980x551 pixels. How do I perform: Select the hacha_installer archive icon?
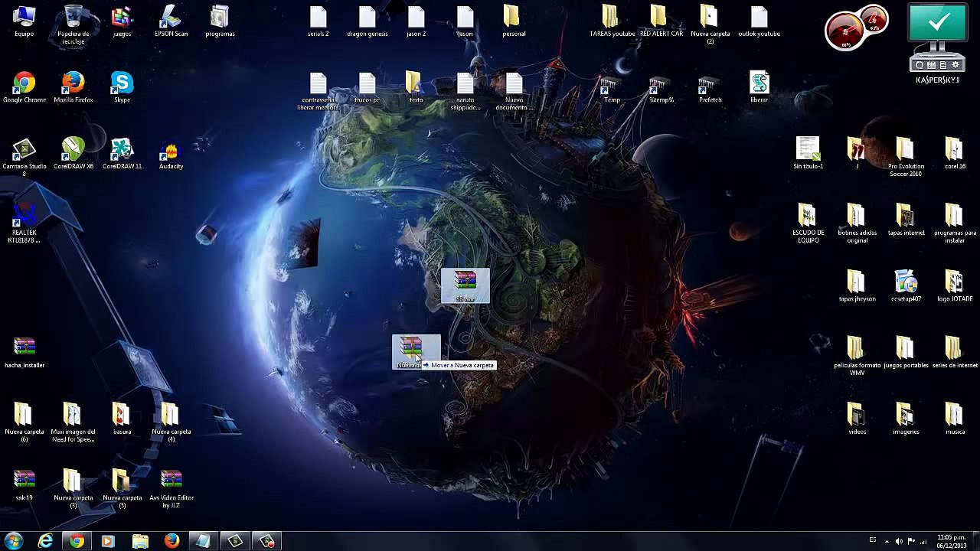point(24,353)
